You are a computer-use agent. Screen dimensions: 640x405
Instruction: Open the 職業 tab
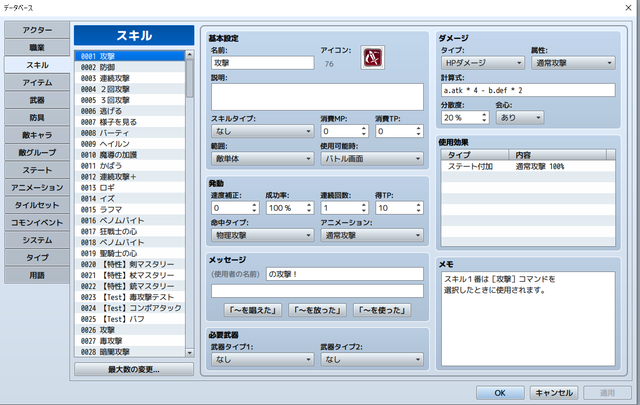click(37, 48)
